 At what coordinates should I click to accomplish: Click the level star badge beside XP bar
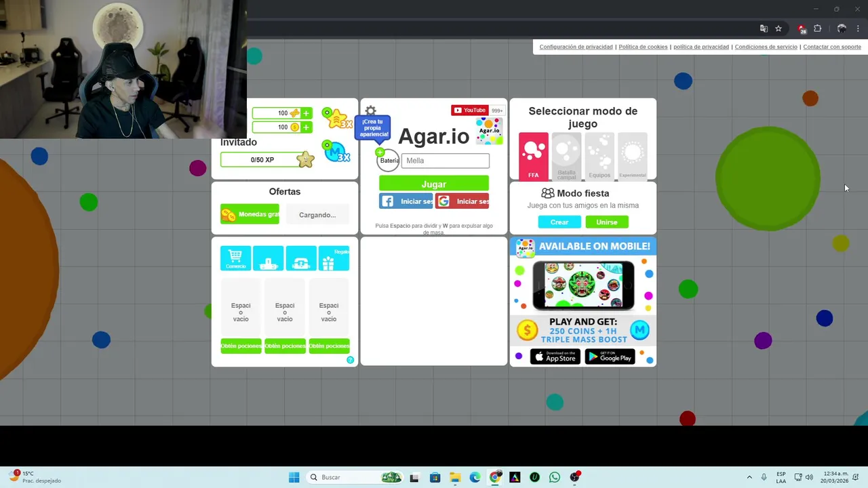[x=306, y=159]
